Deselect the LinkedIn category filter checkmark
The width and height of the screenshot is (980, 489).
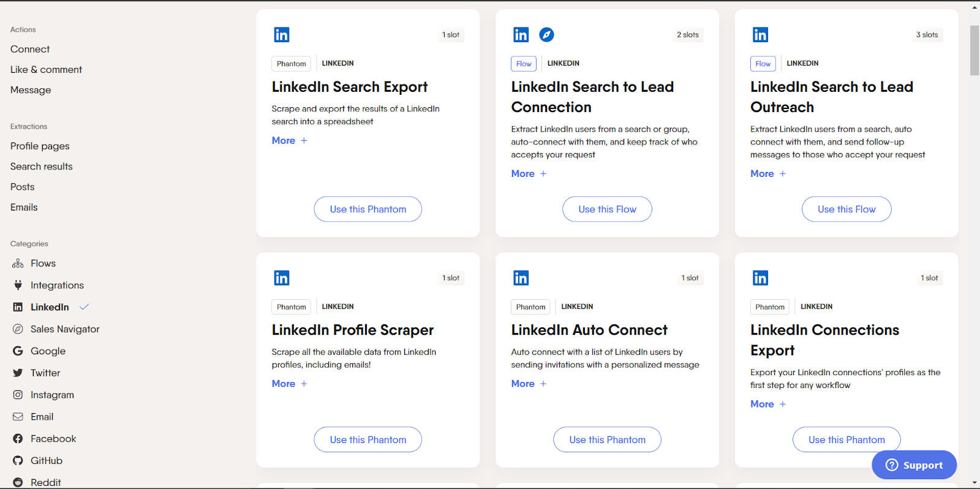(x=84, y=307)
